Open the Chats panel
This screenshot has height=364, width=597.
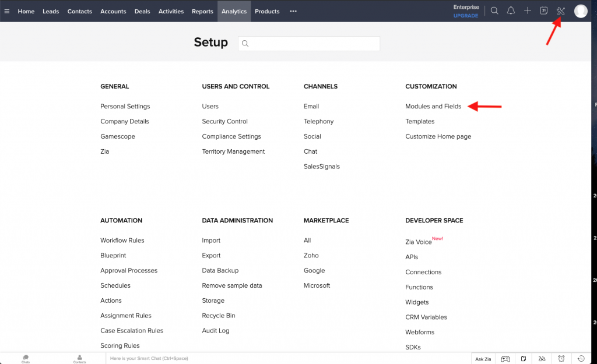coord(25,358)
